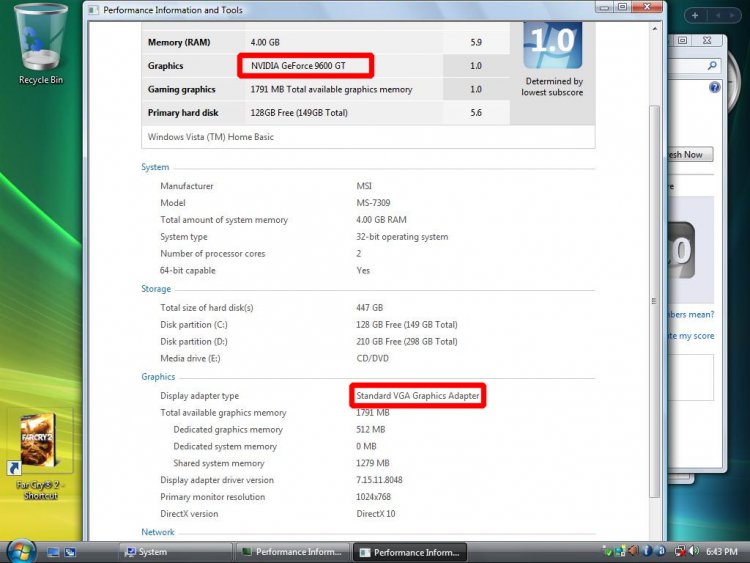The image size is (750, 563).
Task: Click Windows Vista (TM) Home Basic text
Action: tap(211, 137)
